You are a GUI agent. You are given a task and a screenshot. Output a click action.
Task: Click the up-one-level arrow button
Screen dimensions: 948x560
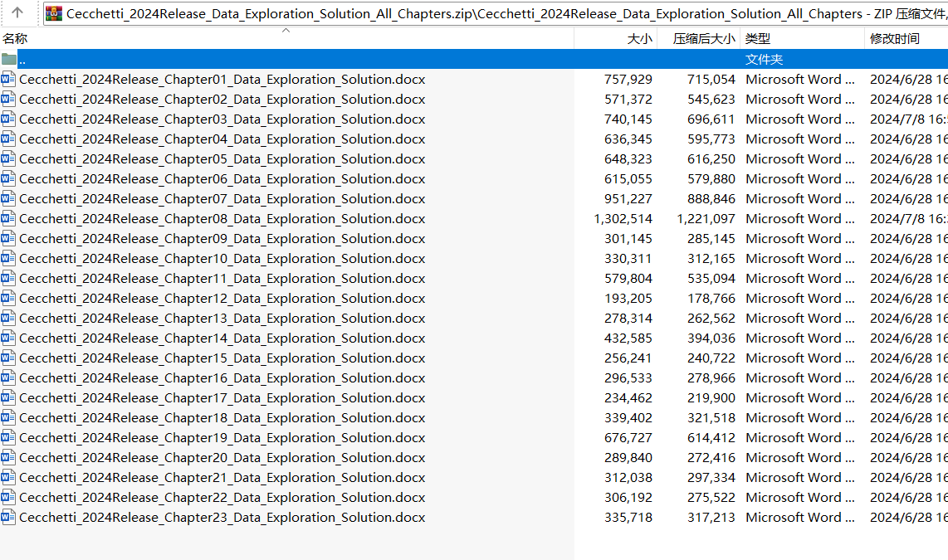17,12
